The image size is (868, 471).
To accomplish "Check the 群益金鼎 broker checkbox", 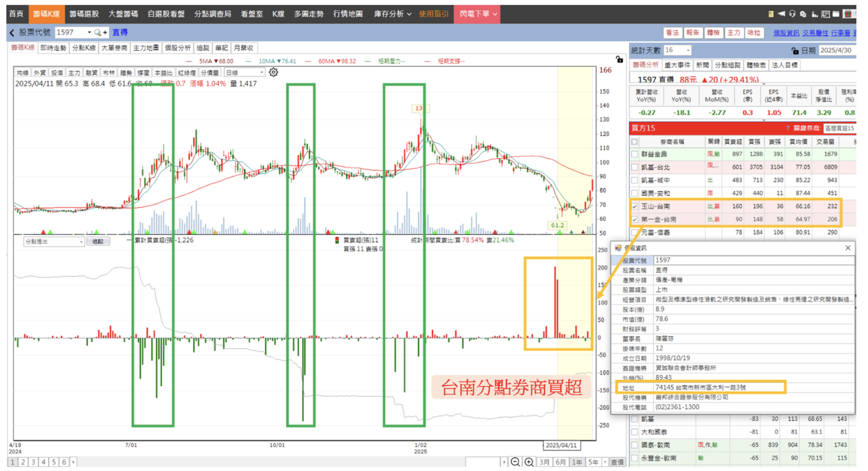I will click(x=635, y=154).
